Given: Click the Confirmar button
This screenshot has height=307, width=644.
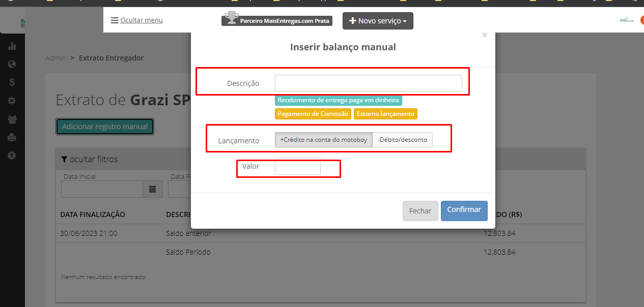Looking at the screenshot, I should (x=464, y=210).
